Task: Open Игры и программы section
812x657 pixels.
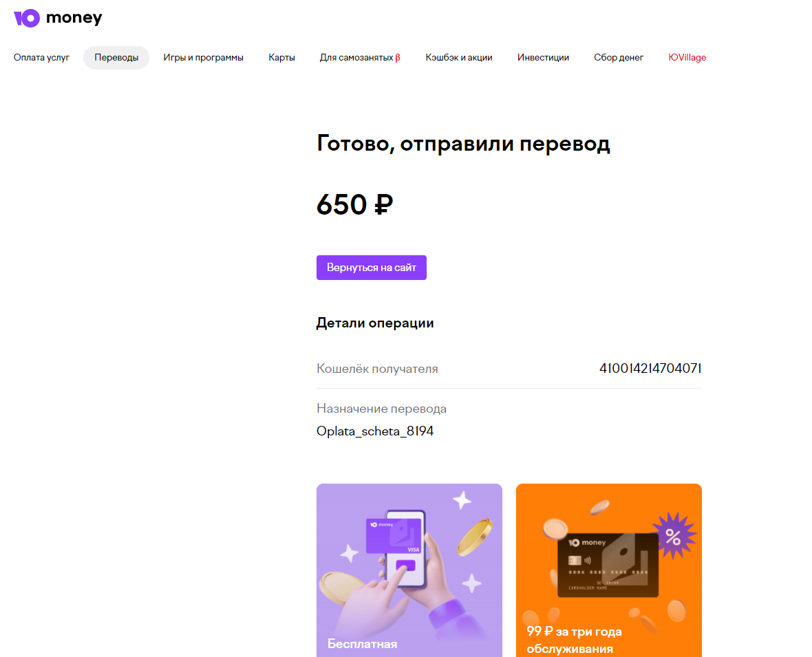Action: 203,58
